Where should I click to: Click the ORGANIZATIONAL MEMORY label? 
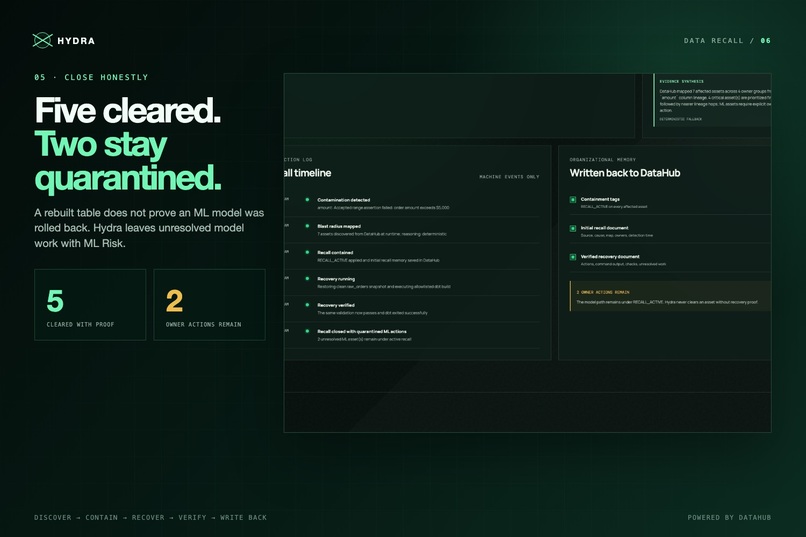point(602,160)
